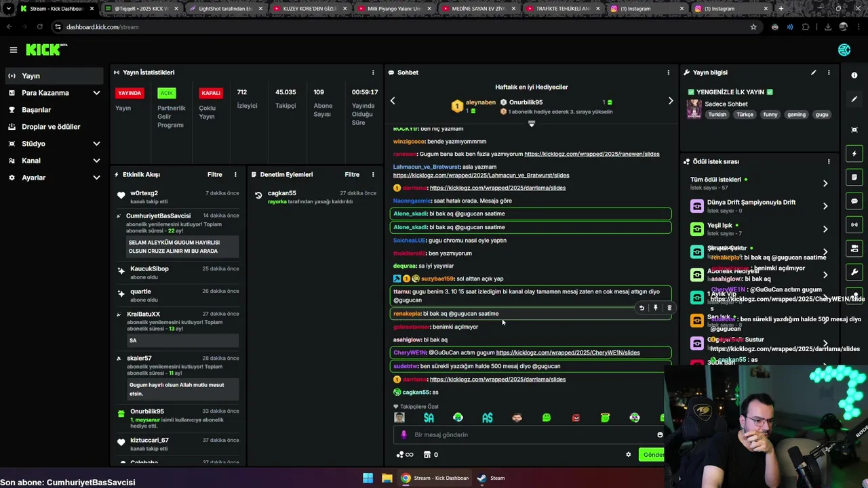Toggle the document widget in right sidebar
868x488 pixels.
[854, 178]
